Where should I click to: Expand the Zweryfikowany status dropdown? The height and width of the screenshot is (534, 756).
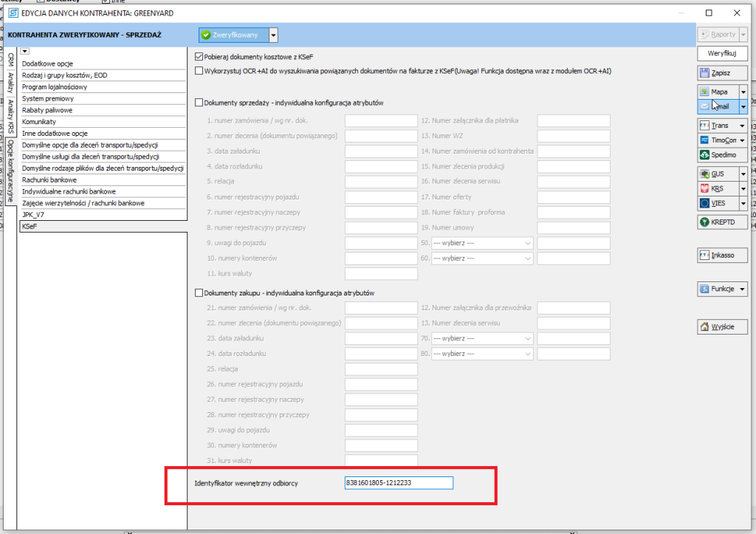(x=274, y=35)
